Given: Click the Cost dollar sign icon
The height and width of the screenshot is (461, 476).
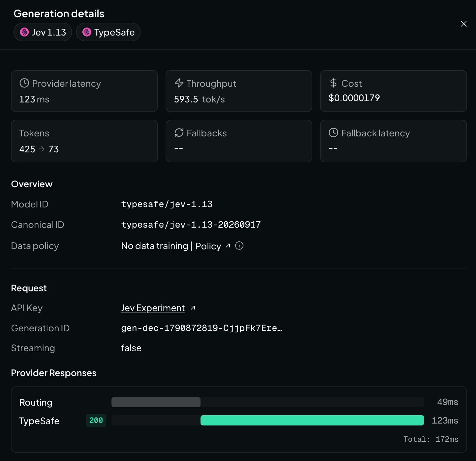Looking at the screenshot, I should click(x=333, y=83).
